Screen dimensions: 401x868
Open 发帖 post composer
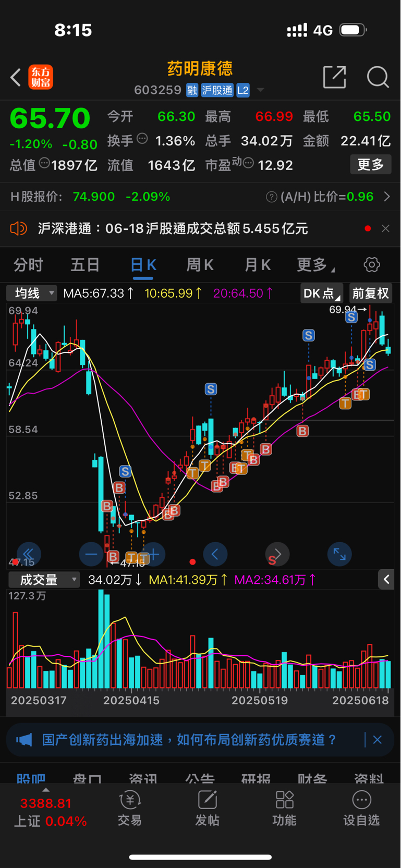click(x=207, y=809)
